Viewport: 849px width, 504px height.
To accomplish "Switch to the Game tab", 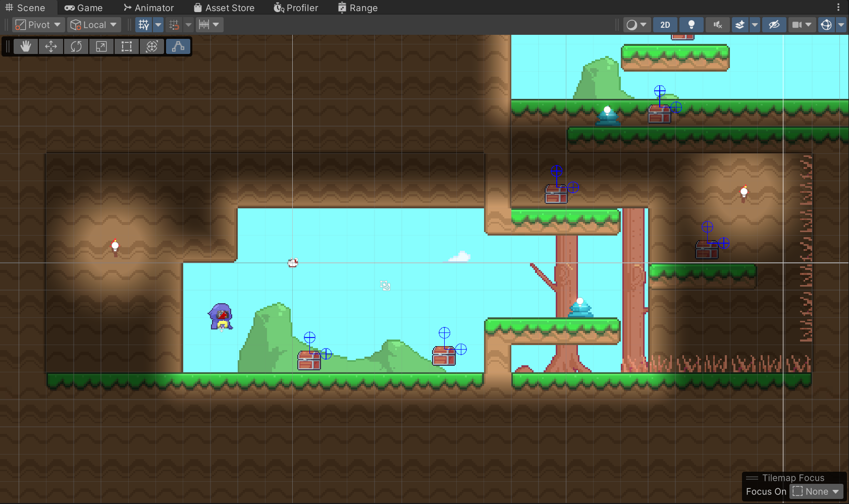I will click(84, 8).
